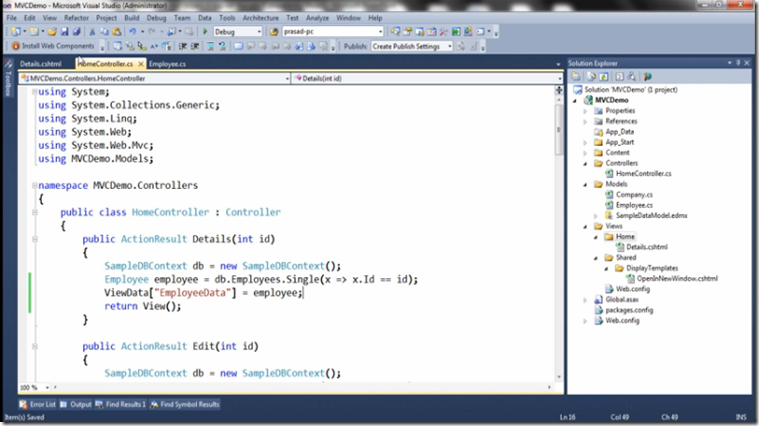
Task: Toggle a bookmark with the bookmark icon
Action: click(x=238, y=46)
